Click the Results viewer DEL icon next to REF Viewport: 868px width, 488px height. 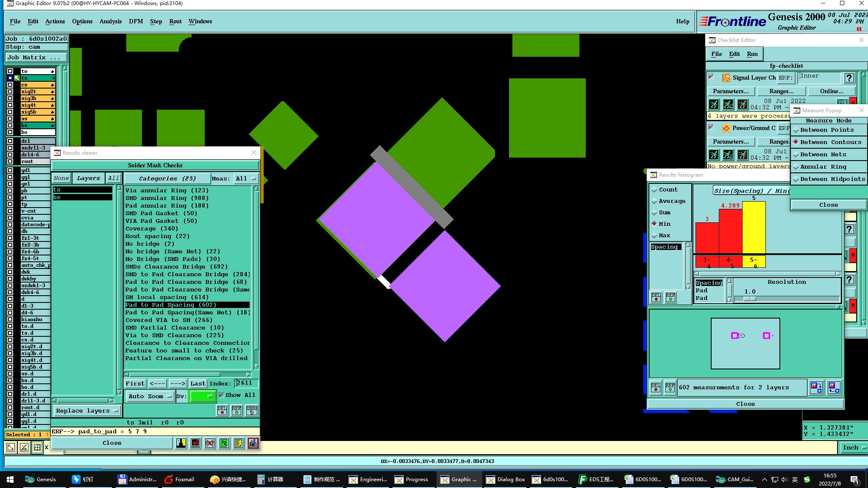(222, 410)
